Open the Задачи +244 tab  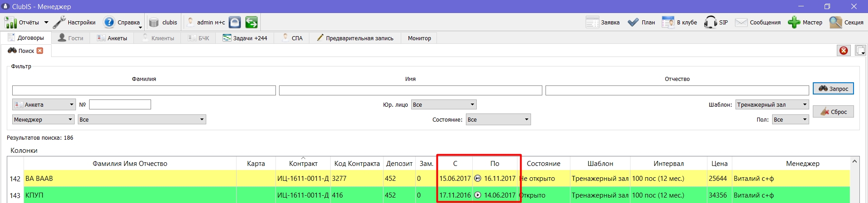tap(245, 38)
